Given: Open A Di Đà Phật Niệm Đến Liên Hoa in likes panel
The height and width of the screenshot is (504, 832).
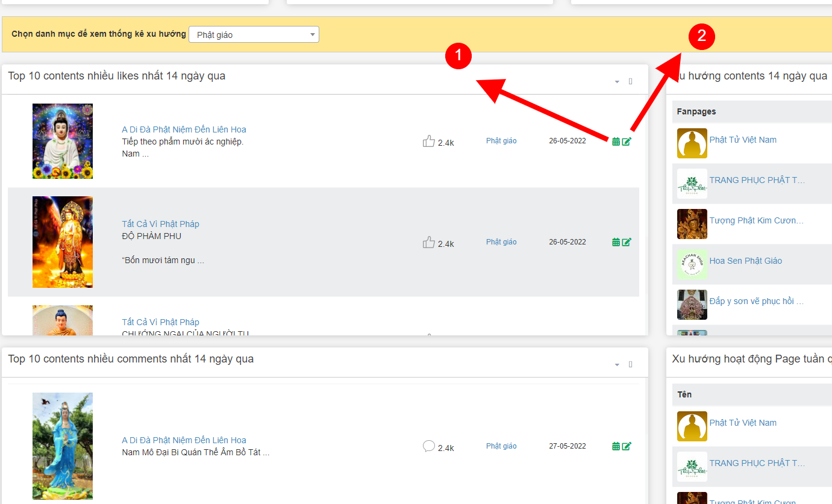Looking at the screenshot, I should tap(184, 129).
